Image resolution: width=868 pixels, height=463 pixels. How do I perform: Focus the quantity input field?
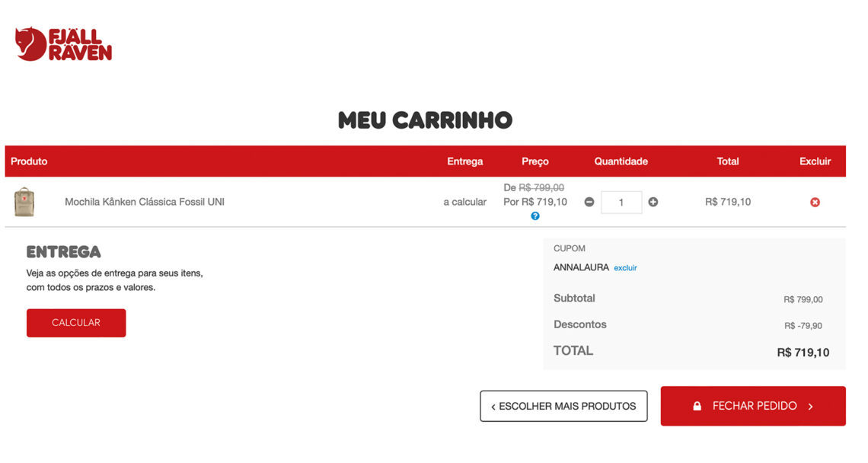pyautogui.click(x=621, y=203)
